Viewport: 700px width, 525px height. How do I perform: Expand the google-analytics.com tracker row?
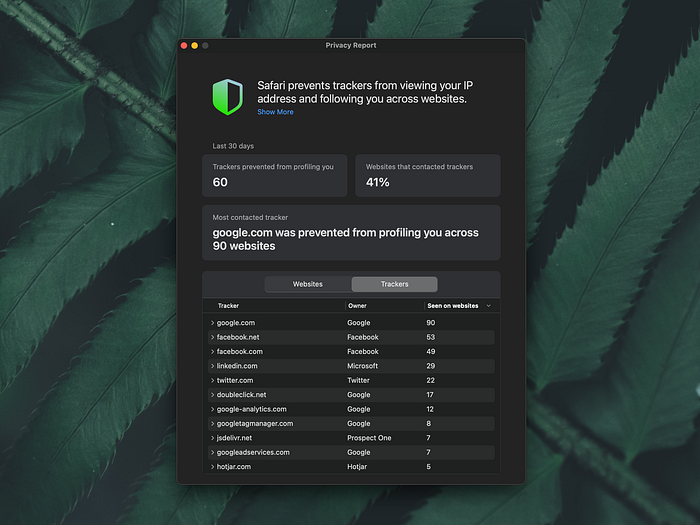[212, 409]
